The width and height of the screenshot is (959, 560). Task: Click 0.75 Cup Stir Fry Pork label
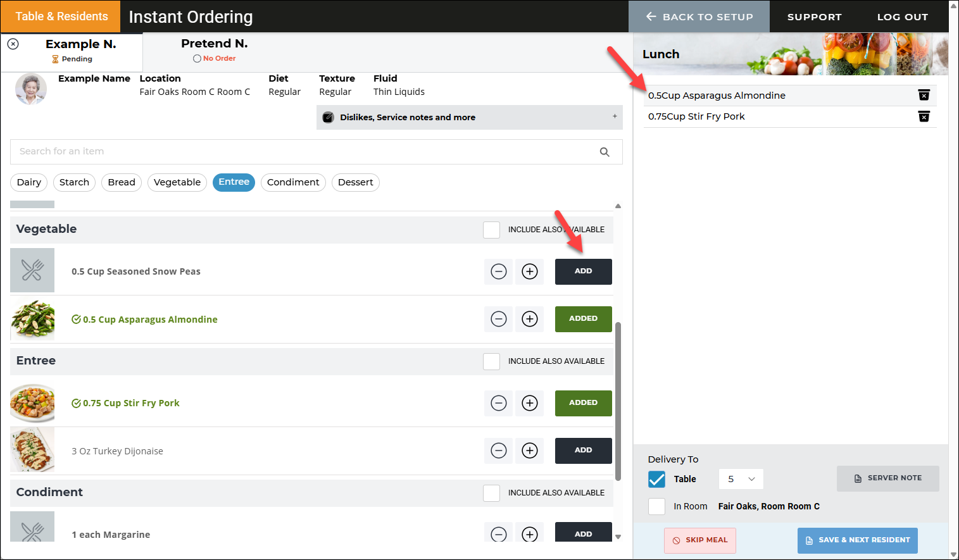[131, 403]
